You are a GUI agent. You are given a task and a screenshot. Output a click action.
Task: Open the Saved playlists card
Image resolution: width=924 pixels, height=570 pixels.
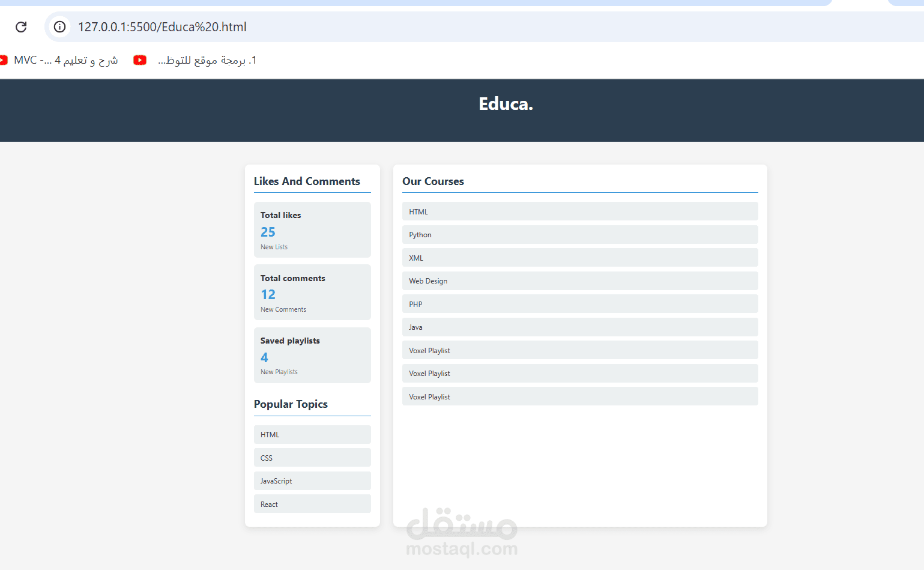[312, 355]
